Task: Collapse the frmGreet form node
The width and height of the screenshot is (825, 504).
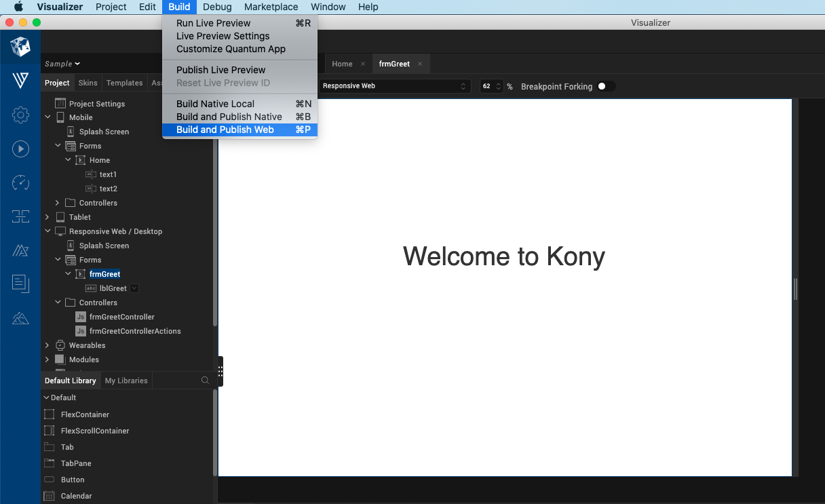Action: [68, 274]
